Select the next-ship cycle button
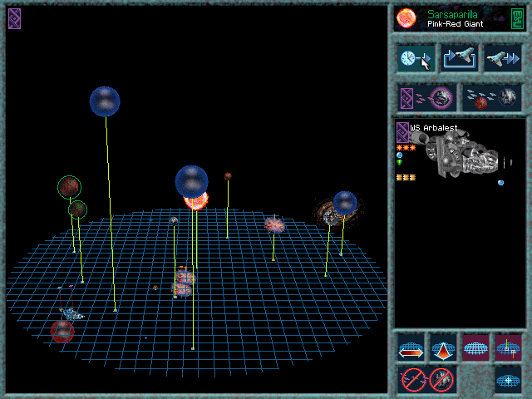The width and height of the screenshot is (532, 399). click(x=460, y=58)
